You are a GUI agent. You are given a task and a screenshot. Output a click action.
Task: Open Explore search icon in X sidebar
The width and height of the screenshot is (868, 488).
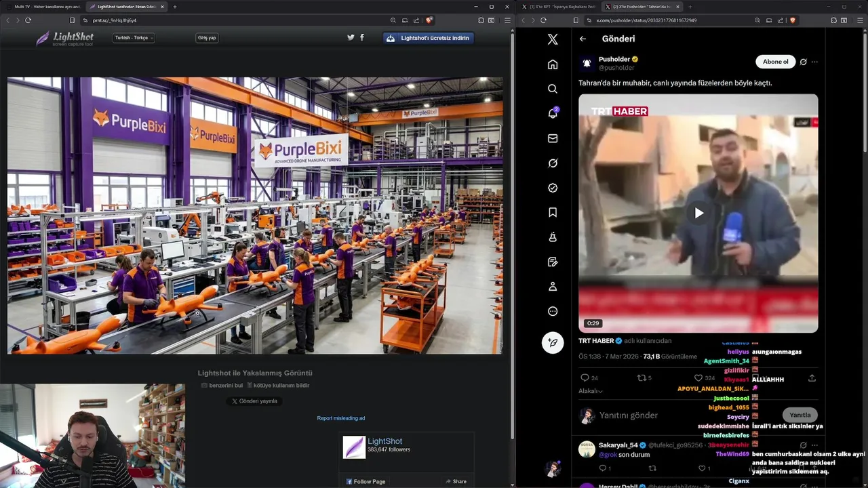(x=553, y=89)
